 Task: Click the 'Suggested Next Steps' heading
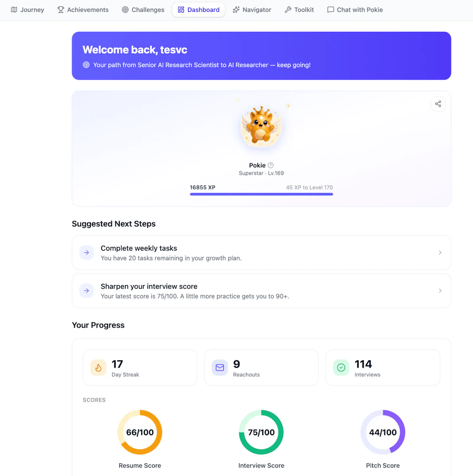pos(114,224)
